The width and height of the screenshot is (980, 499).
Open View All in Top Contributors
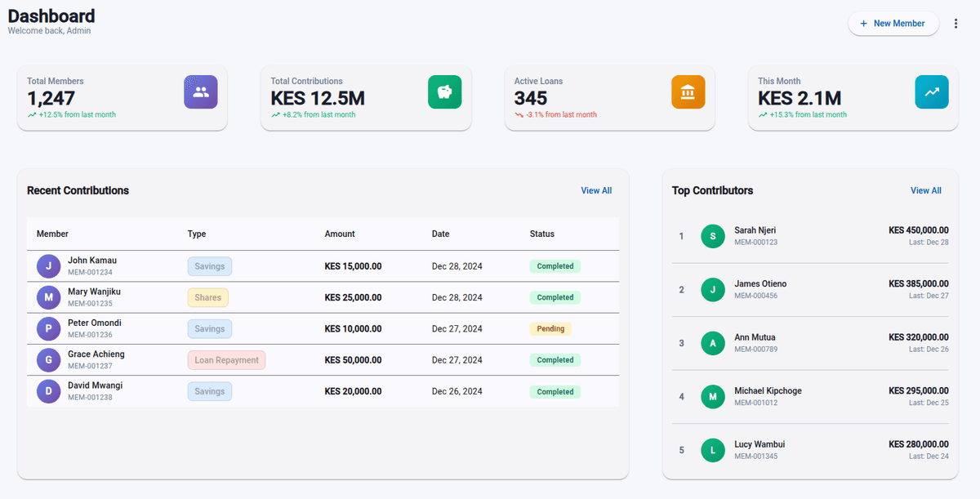(x=926, y=190)
